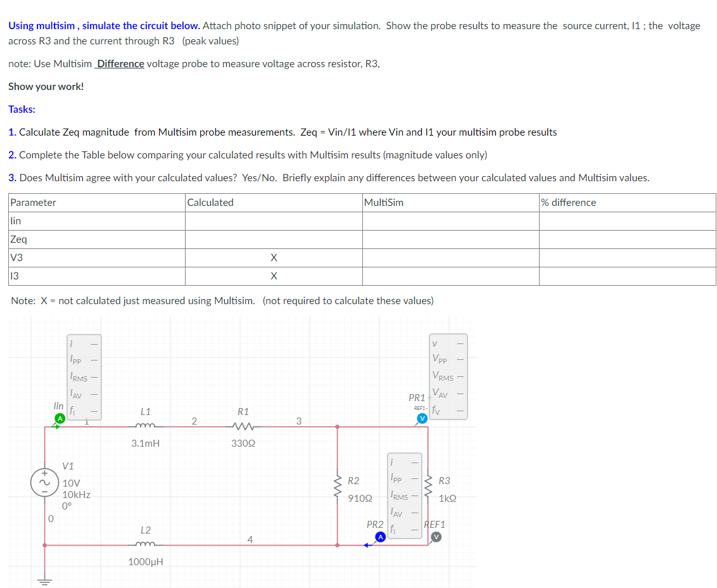Screen dimensions: 717x588
Task: Click the Zeq parameter row label
Action: (x=19, y=240)
